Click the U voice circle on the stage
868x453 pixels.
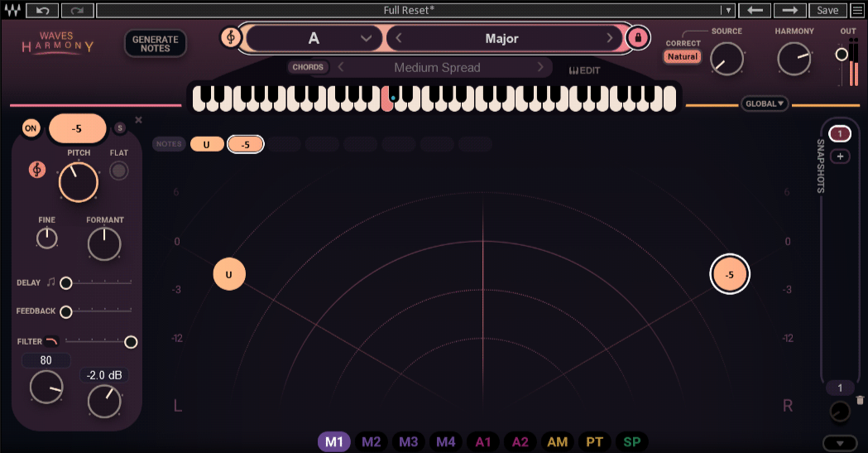(229, 274)
